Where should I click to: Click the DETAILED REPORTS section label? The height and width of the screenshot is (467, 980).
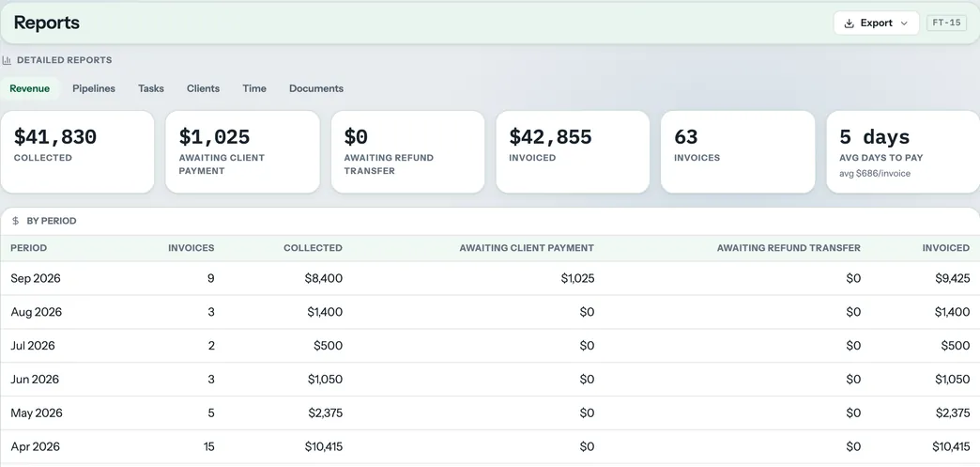coord(65,60)
